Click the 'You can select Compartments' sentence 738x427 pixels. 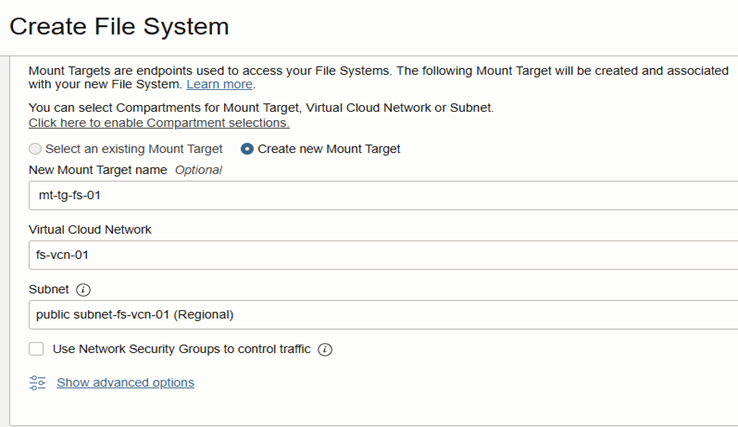coord(261,107)
